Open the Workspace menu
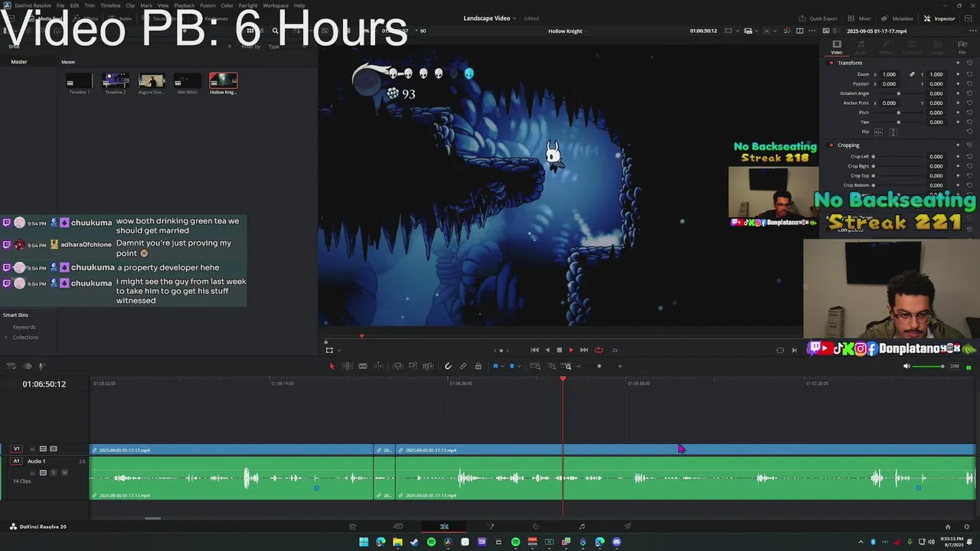This screenshot has width=980, height=551. pyautogui.click(x=276, y=5)
